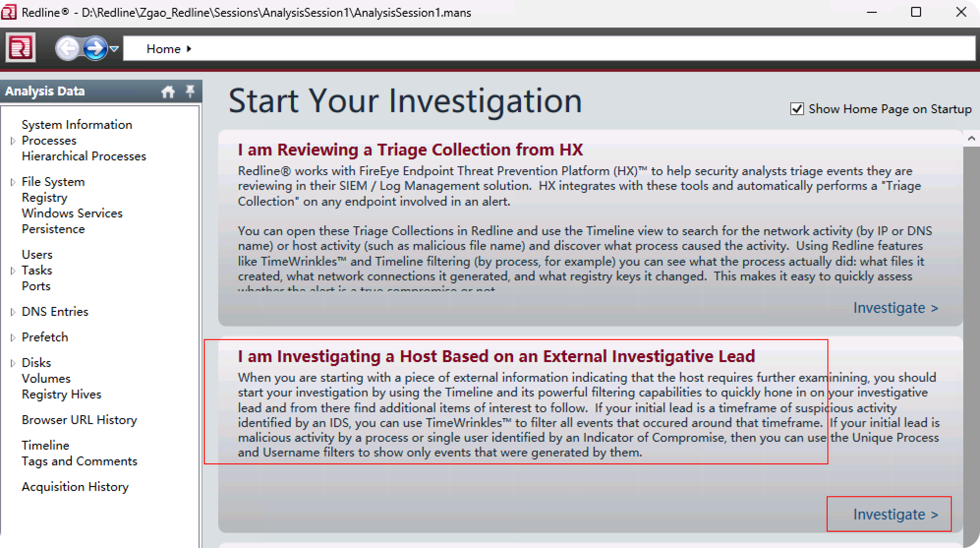Expand the Tasks tree item
Image resolution: width=980 pixels, height=548 pixels.
point(13,270)
